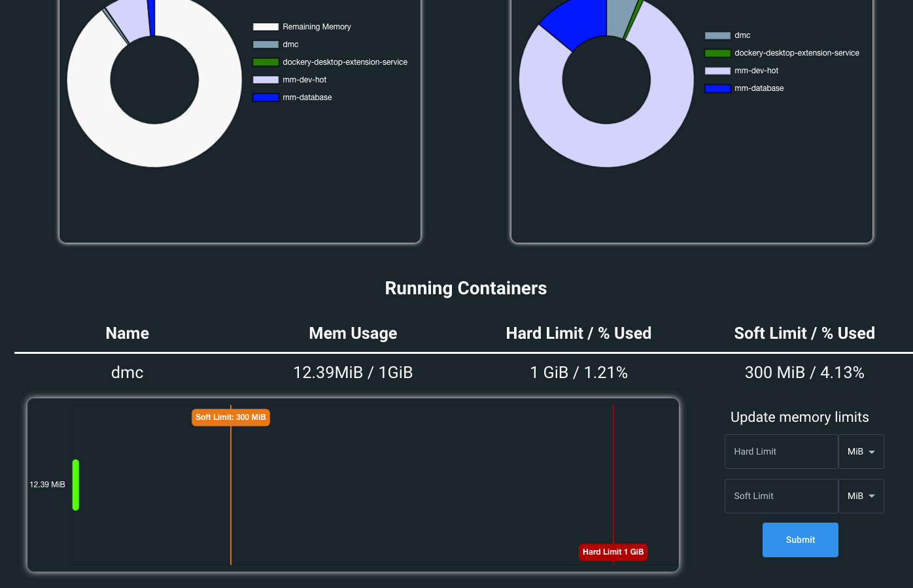Viewport: 913px width, 588px height.
Task: Toggle dmc legend swatch in left chart
Action: (x=266, y=44)
